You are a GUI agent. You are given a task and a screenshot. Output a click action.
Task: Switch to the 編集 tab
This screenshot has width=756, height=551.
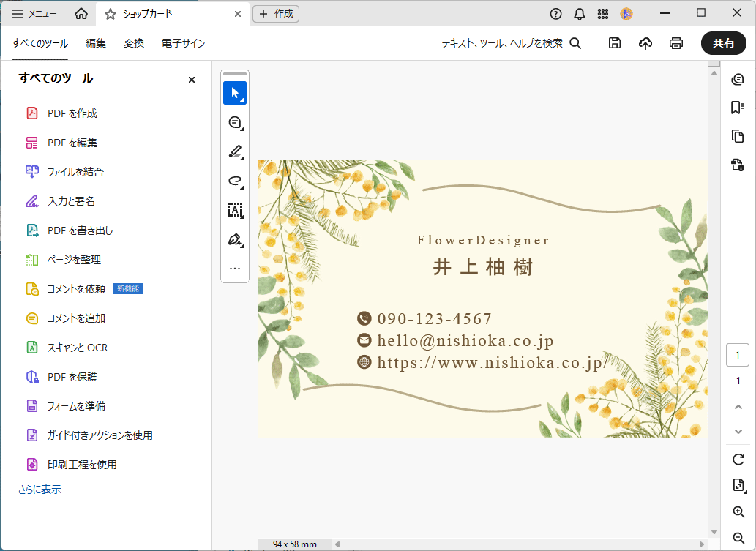point(95,43)
